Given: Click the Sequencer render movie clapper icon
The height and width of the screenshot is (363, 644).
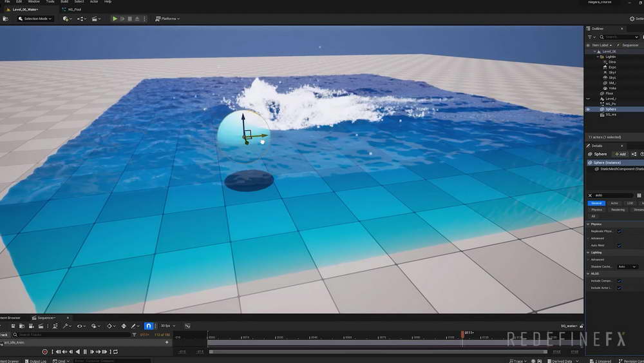Looking at the screenshot, I should [41, 326].
